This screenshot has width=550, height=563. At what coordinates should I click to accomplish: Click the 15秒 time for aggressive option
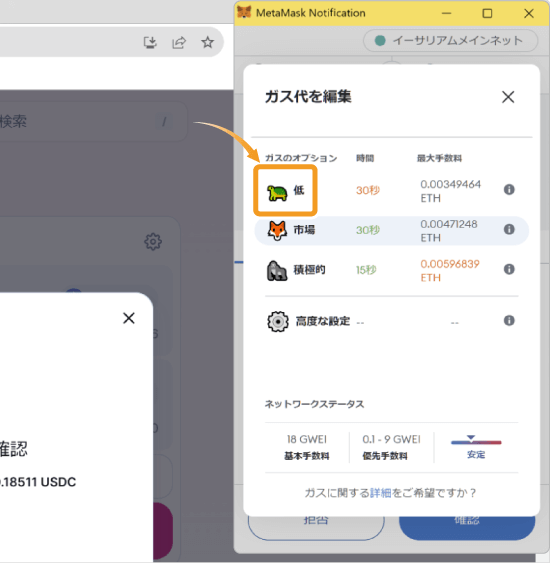click(x=366, y=270)
